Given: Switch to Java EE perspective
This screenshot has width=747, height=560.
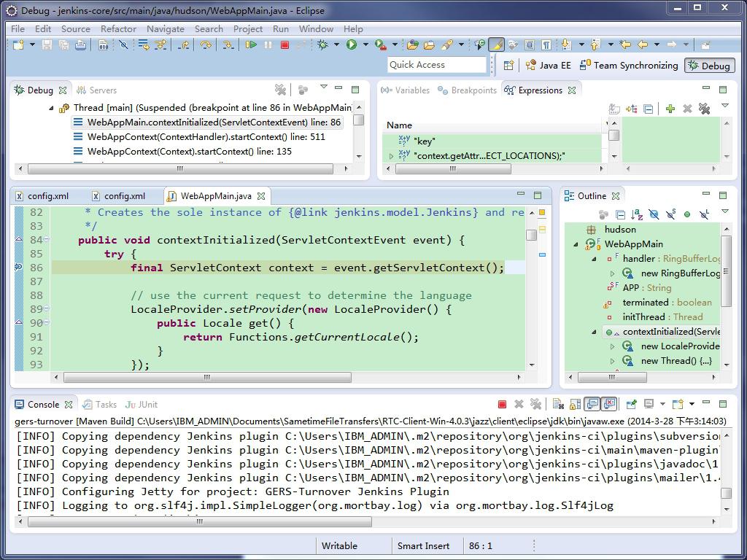Looking at the screenshot, I should [548, 65].
